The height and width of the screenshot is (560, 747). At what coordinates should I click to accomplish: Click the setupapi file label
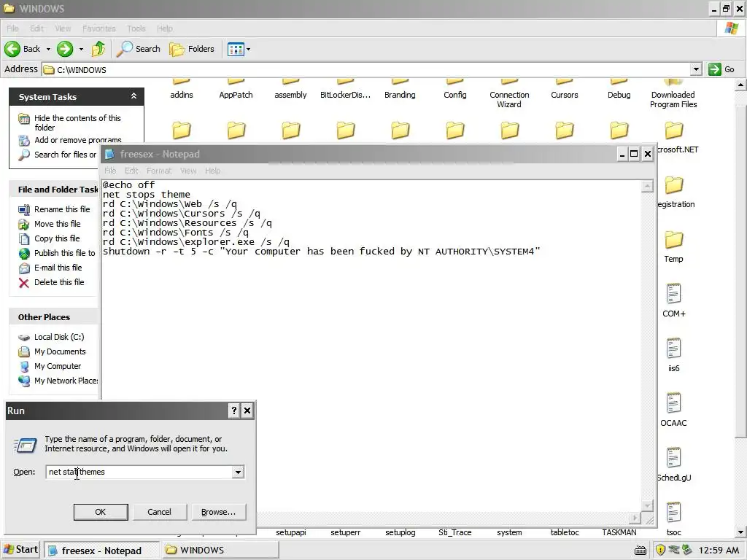tap(291, 532)
